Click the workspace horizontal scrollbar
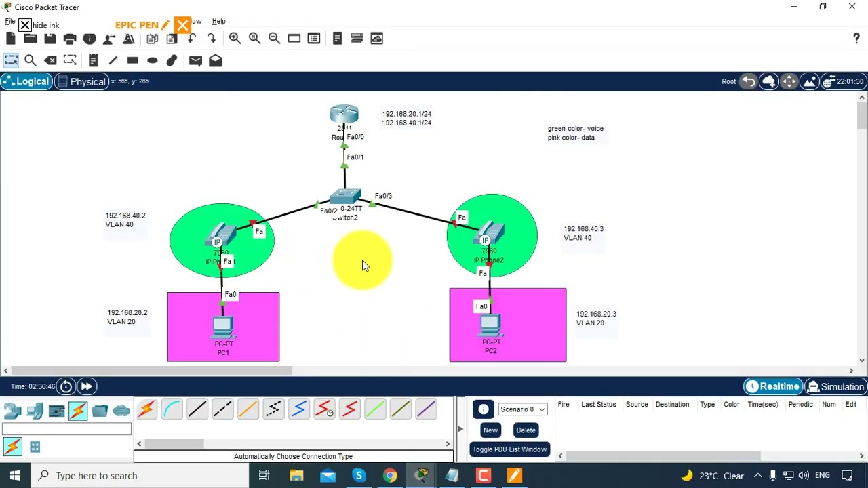 [x=152, y=371]
